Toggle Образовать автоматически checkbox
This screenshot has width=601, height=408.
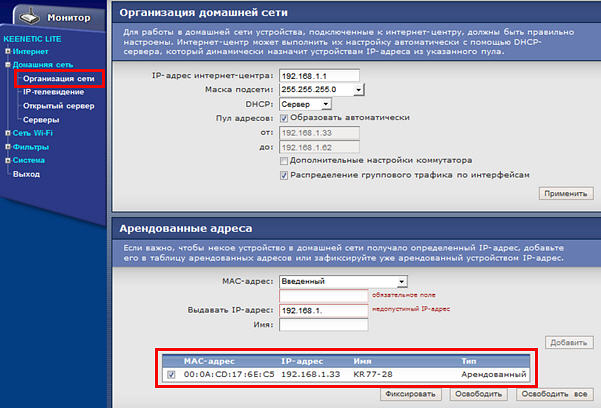pos(286,117)
